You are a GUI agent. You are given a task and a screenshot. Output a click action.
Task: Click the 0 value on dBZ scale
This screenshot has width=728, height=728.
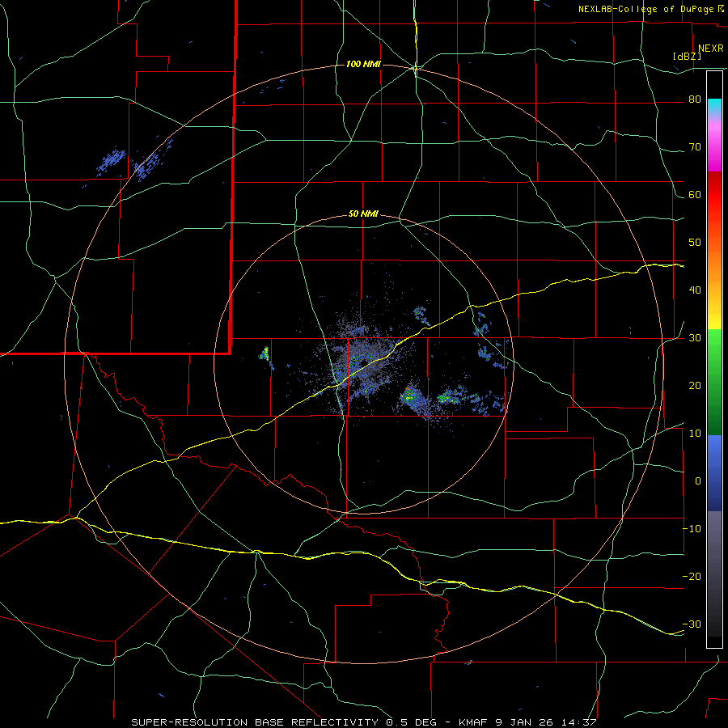pos(698,481)
